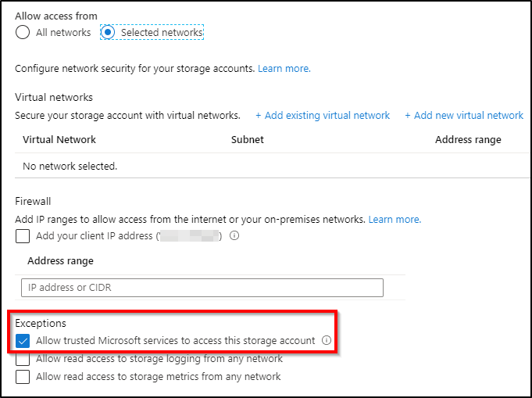Click the Virtual Network column header
The height and width of the screenshot is (398, 532).
pos(59,139)
